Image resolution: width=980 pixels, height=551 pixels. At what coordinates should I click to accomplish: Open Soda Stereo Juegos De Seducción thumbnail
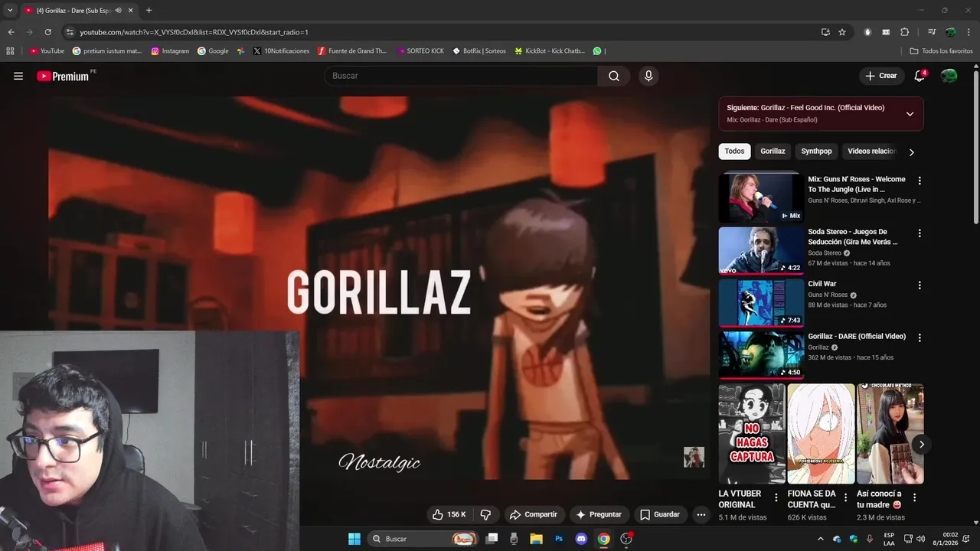point(761,250)
